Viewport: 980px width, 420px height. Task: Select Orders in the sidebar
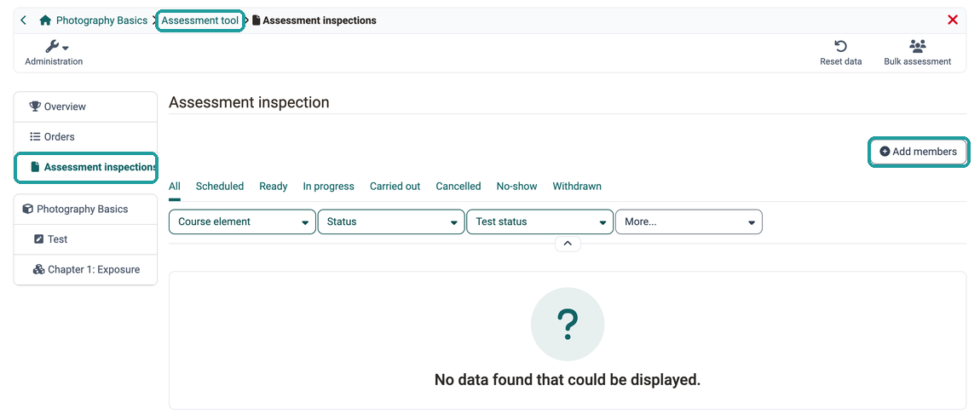pos(85,137)
